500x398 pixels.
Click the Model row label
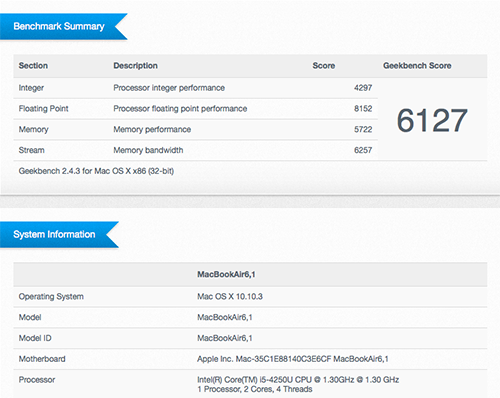[x=30, y=317]
